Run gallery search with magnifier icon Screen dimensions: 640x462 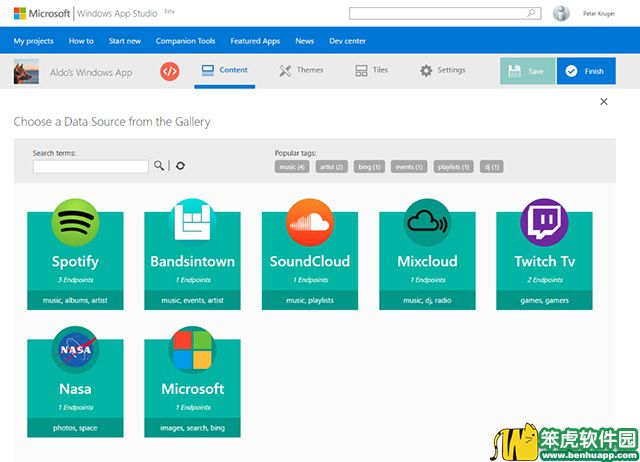click(x=159, y=166)
